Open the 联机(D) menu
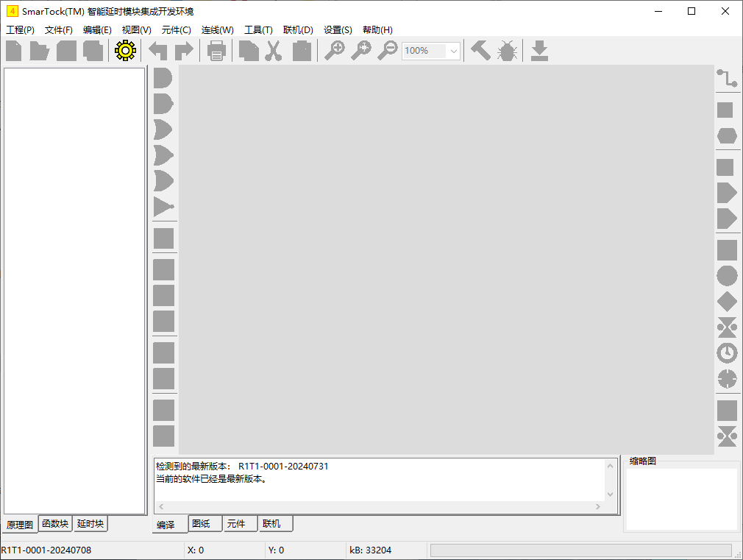The width and height of the screenshot is (743, 560). click(x=298, y=30)
